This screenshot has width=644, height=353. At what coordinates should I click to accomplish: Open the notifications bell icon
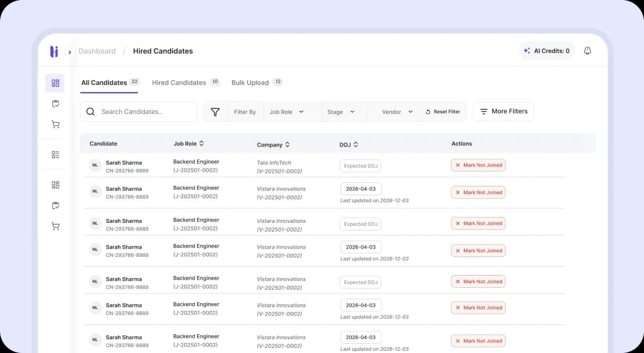coord(587,50)
